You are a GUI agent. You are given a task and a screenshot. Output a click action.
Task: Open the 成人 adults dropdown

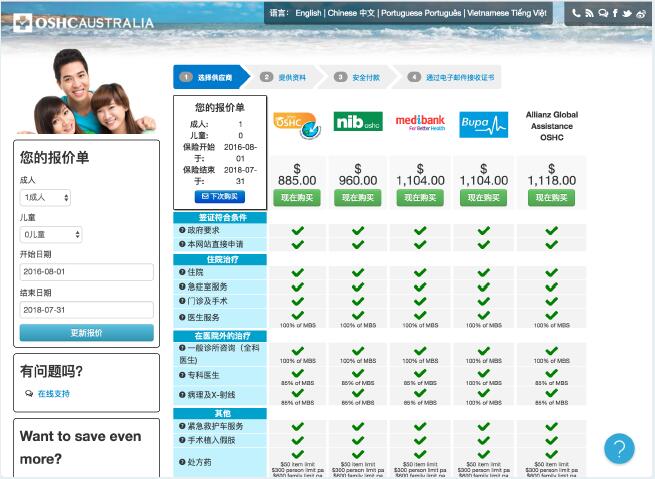46,198
